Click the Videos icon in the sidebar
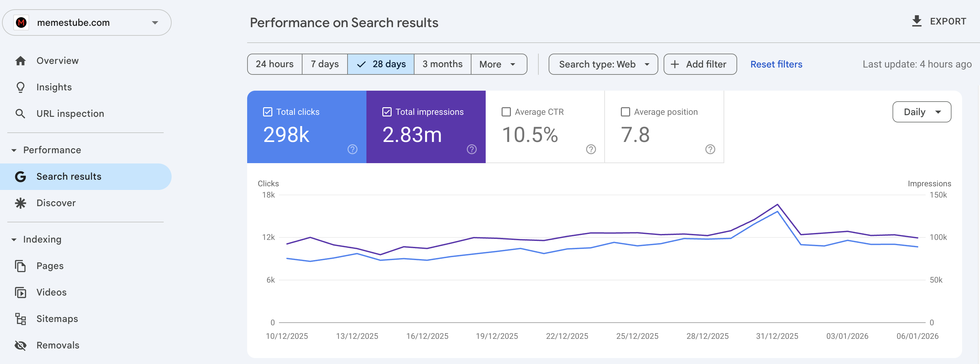 (20, 292)
